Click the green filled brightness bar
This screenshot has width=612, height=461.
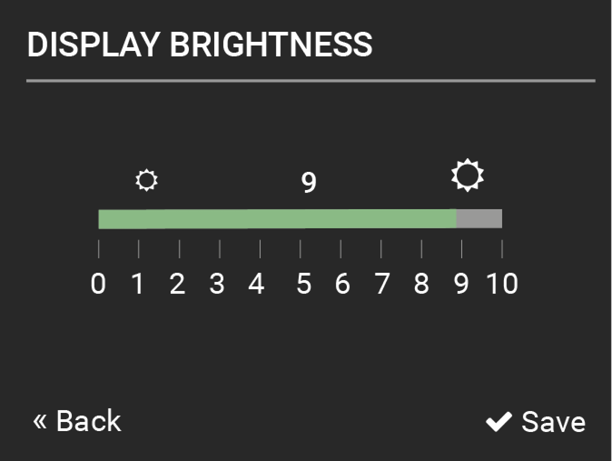coord(278,219)
